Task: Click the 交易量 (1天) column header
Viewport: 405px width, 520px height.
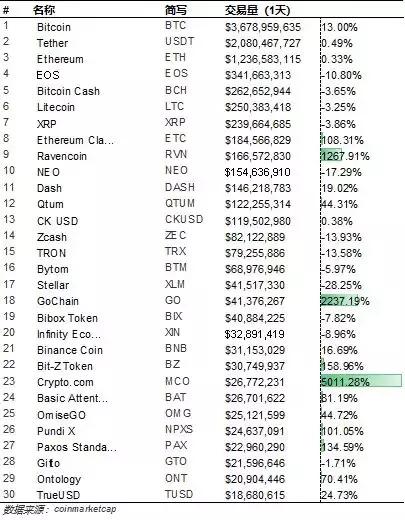Action: [257, 10]
